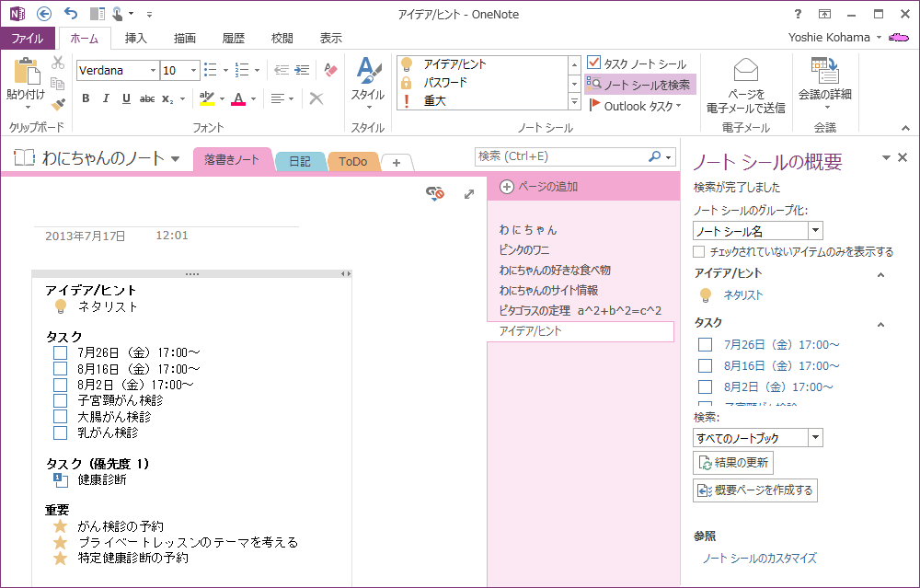The image size is (920, 588).
Task: Apply the highlighter text color
Action: coord(206,98)
